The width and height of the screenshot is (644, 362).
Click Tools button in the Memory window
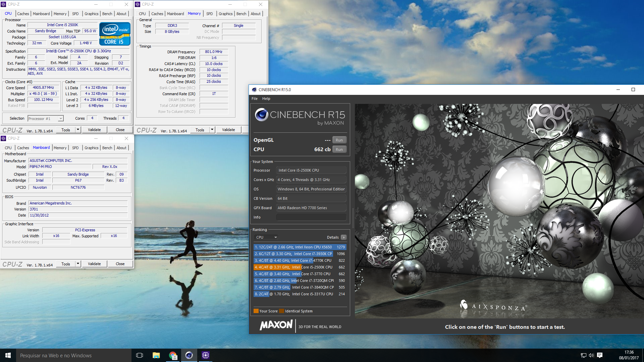click(200, 130)
